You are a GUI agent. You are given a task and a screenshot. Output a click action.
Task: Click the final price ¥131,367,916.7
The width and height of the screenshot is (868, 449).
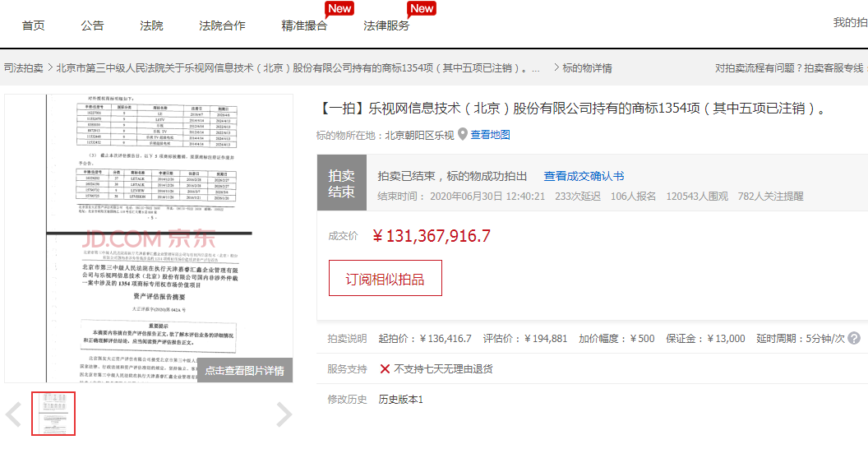432,236
